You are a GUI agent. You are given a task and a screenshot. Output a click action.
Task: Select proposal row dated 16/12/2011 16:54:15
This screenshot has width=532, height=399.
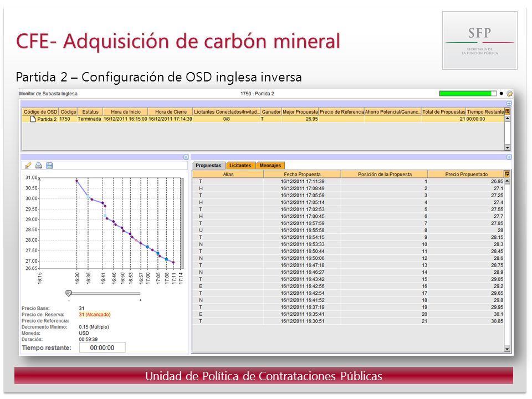[348, 237]
